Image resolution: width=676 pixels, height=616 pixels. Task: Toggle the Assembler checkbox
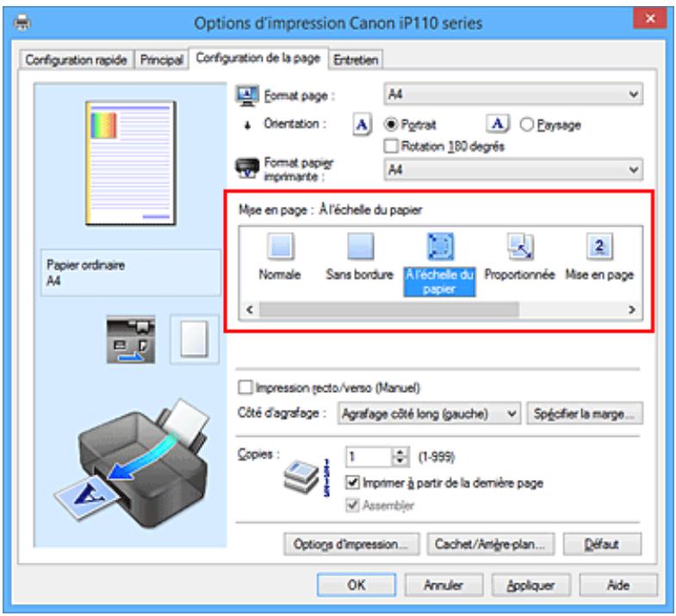[x=353, y=505]
